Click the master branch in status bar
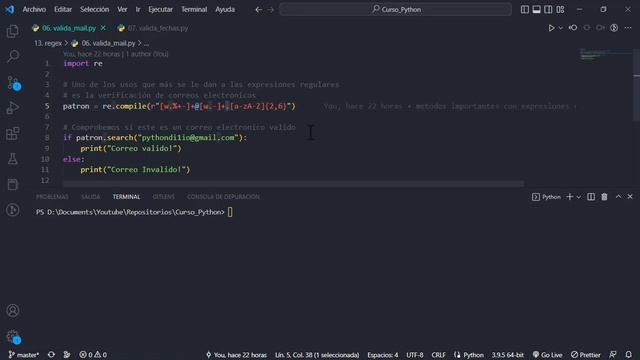Viewport: 640px width, 360px height. click(23, 355)
